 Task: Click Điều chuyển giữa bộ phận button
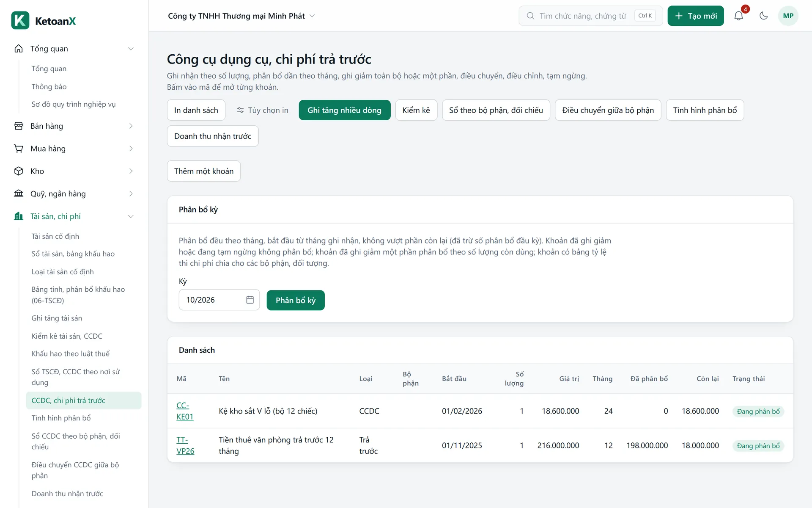pos(608,110)
